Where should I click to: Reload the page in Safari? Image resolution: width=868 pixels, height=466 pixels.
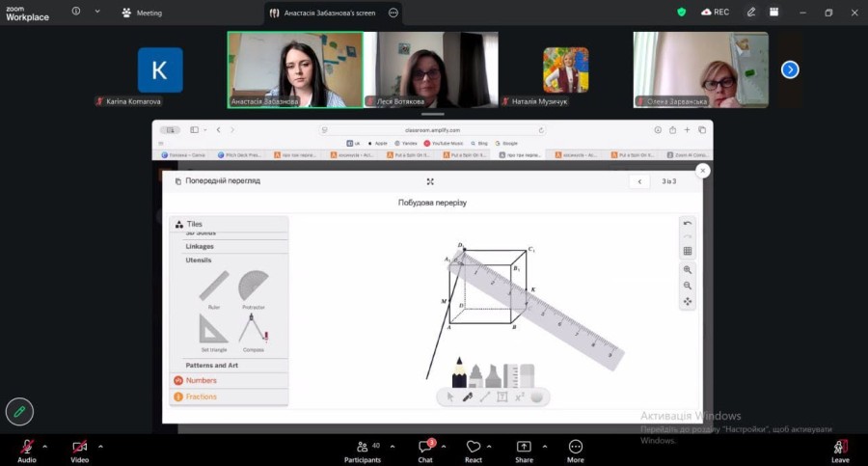click(541, 130)
